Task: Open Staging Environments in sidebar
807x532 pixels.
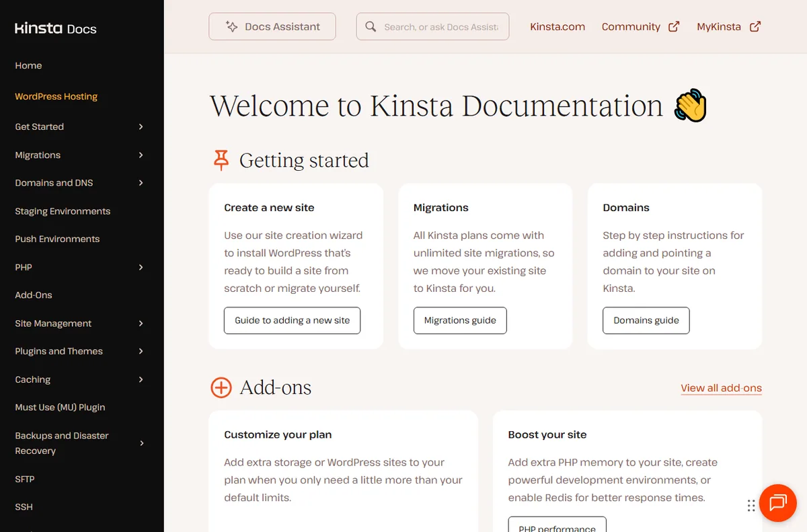Action: point(63,211)
